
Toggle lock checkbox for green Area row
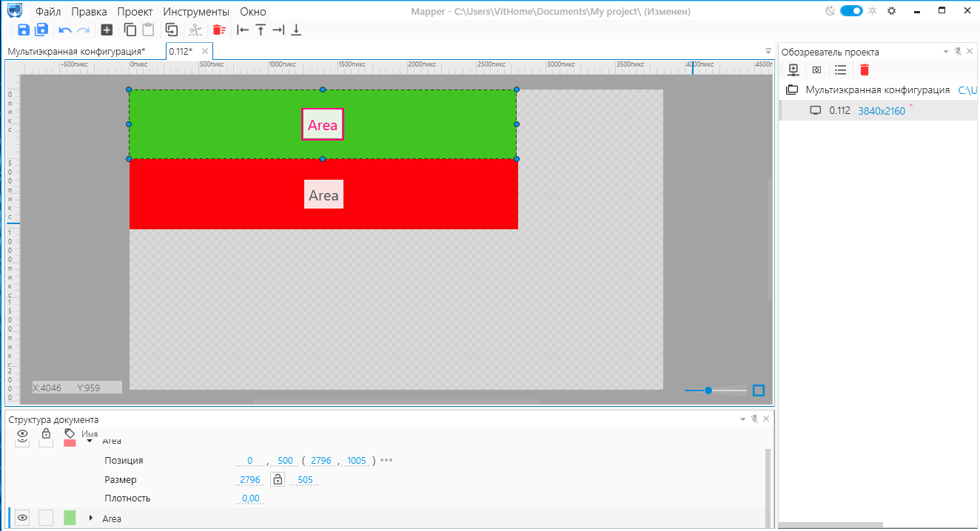[x=46, y=518]
